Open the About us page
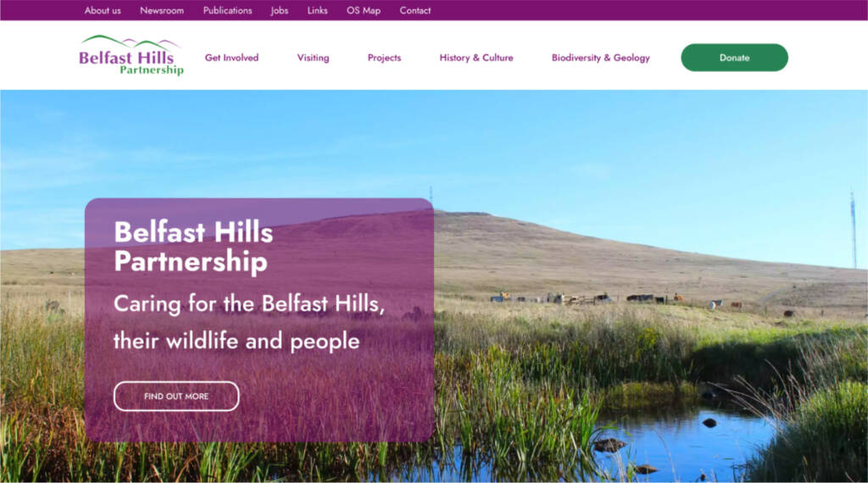868x483 pixels. 103,10
